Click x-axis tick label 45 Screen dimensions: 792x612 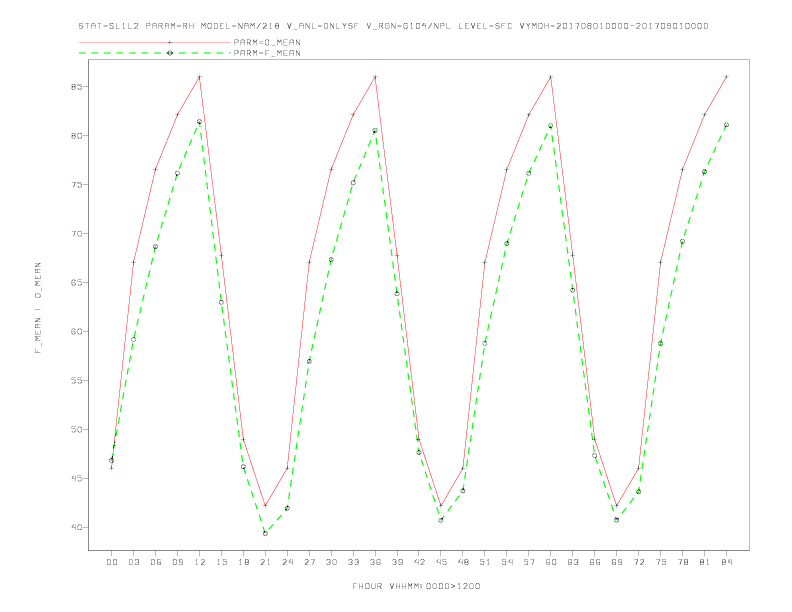point(441,562)
